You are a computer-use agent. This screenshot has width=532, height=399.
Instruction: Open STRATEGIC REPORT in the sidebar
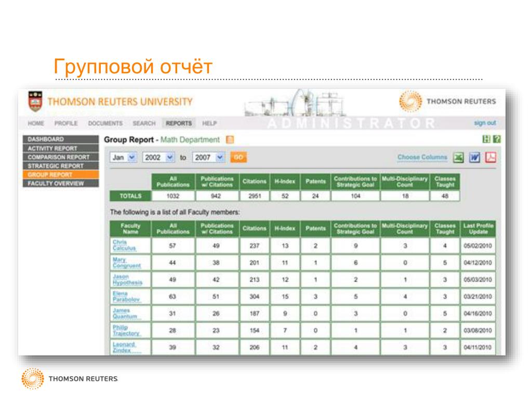[x=61, y=166]
